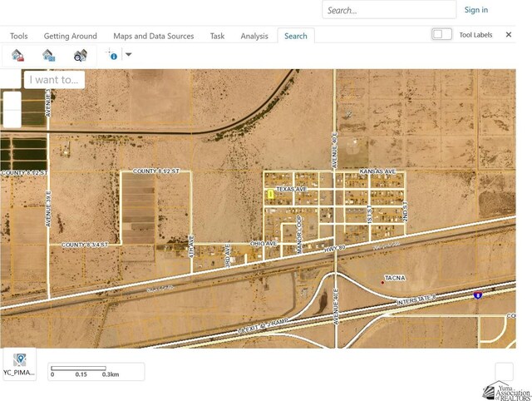Image resolution: width=532 pixels, height=401 pixels.
Task: Switch to Maps and Data Sources tab
Action: click(x=153, y=36)
